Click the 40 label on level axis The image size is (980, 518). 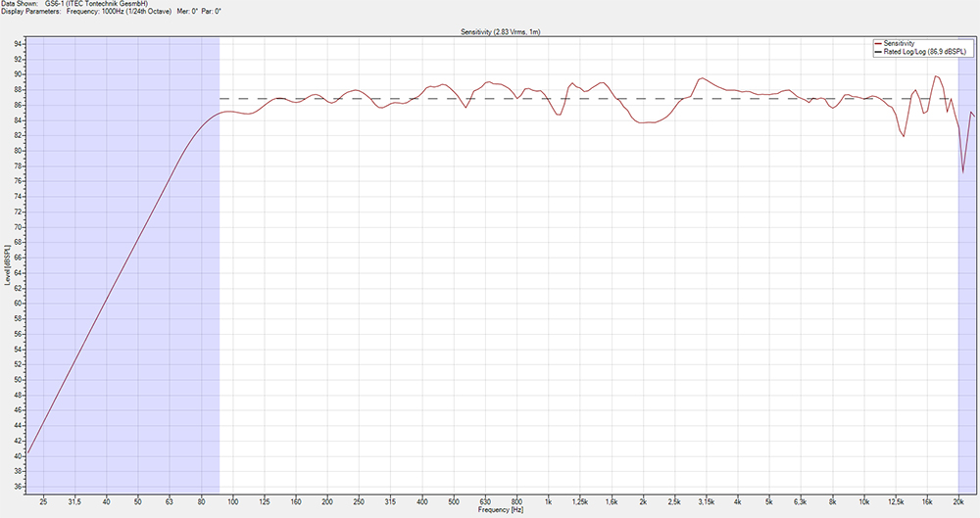pyautogui.click(x=18, y=455)
